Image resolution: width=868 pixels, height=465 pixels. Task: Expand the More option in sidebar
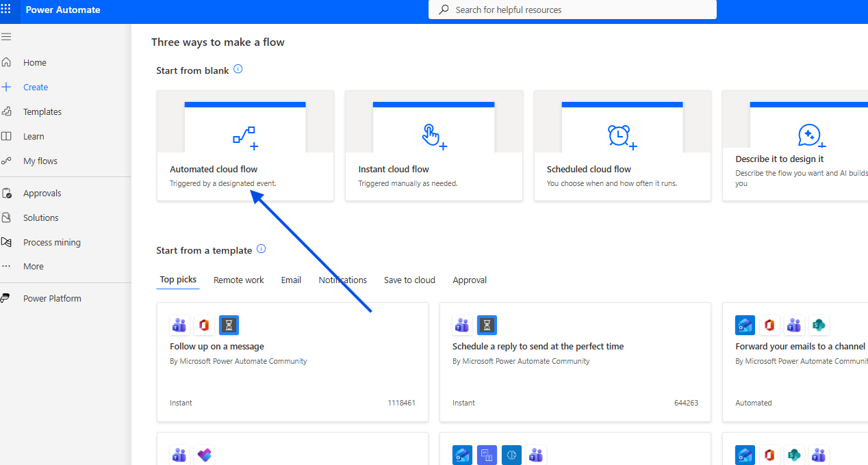coord(34,266)
